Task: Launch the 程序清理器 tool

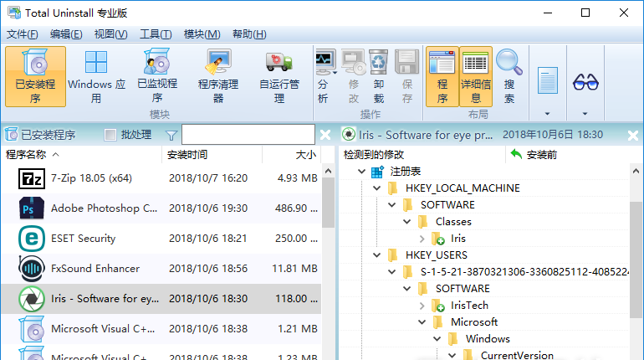Action: pos(218,76)
